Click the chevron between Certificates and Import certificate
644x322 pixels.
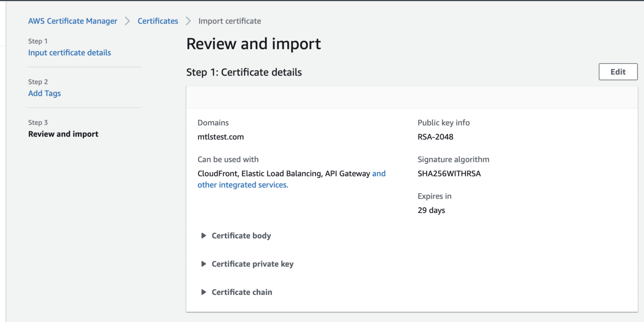(188, 21)
